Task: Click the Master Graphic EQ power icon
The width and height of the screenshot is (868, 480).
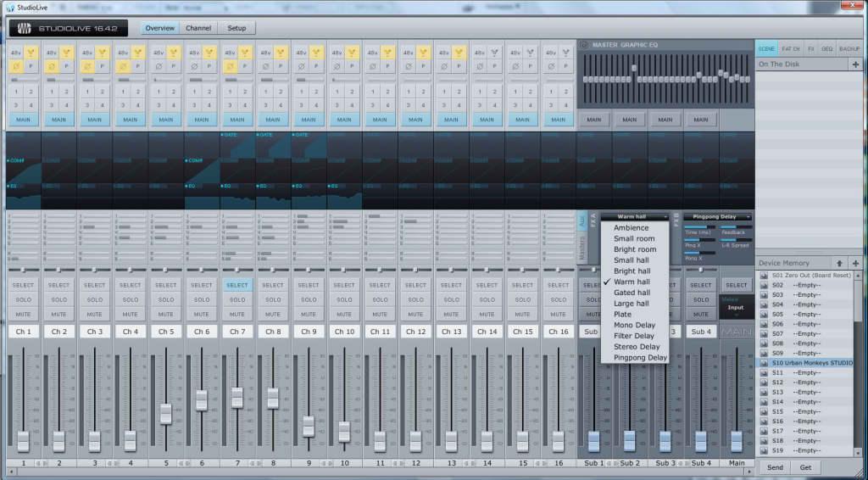Action: click(x=583, y=45)
